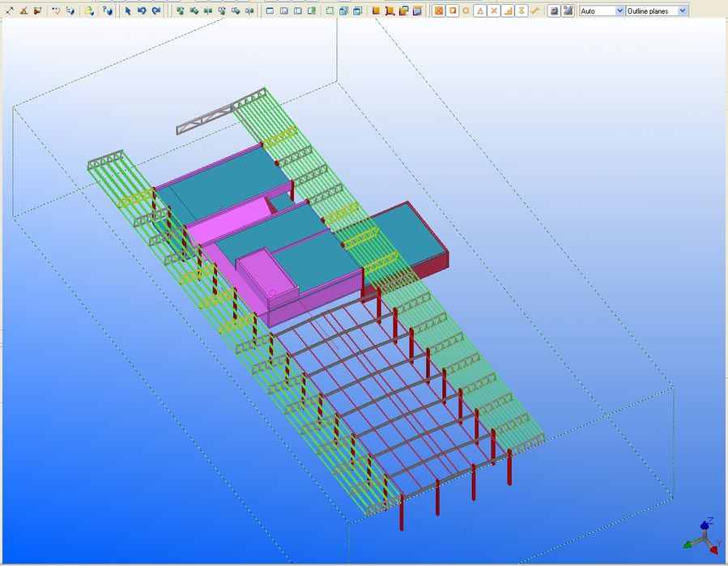The width and height of the screenshot is (728, 566).
Task: Click the third window view icon
Action: coord(298,11)
